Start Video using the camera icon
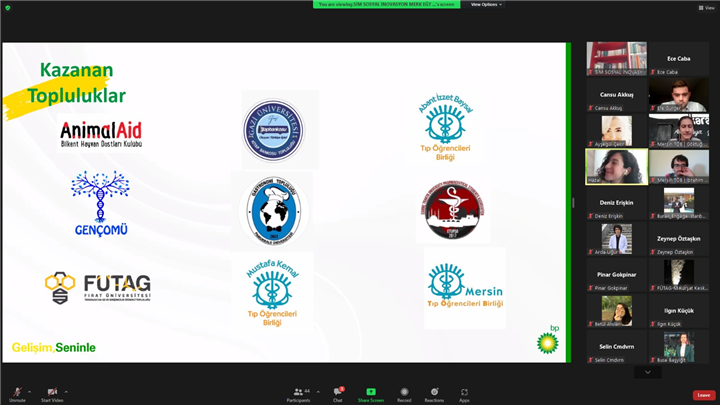This screenshot has width=720, height=405. (x=52, y=394)
